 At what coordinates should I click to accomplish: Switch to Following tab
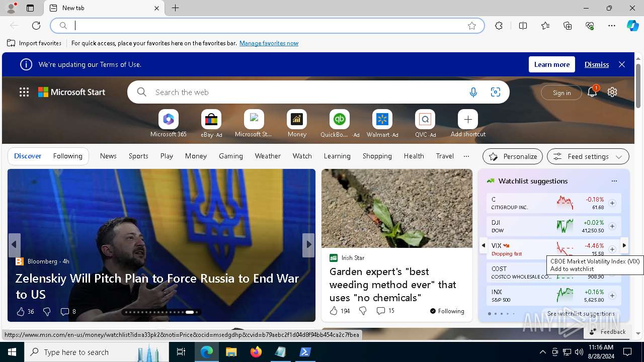click(67, 156)
